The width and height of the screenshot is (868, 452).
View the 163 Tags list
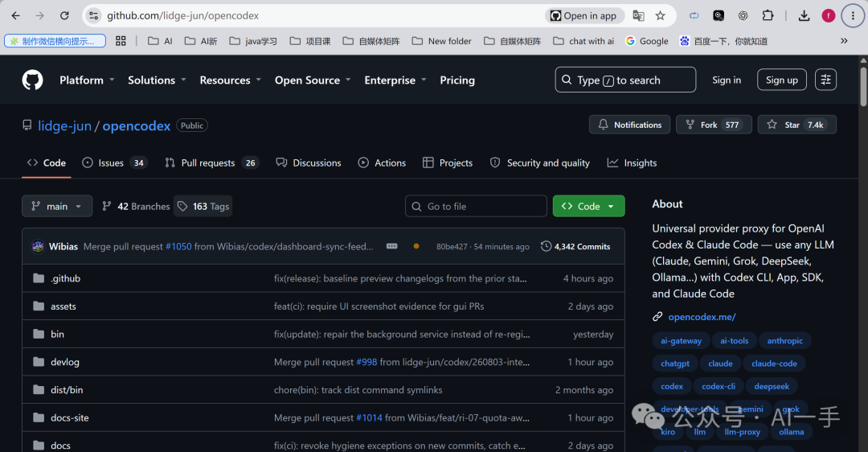pyautogui.click(x=203, y=206)
